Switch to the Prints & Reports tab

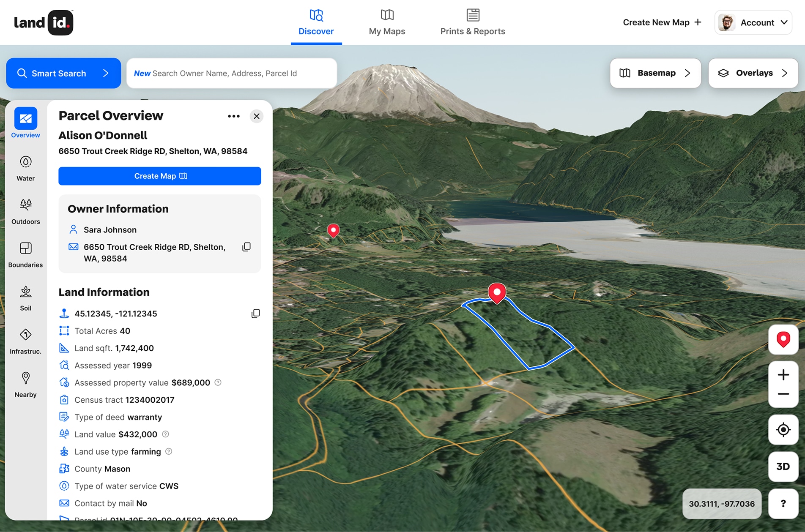coord(473,22)
